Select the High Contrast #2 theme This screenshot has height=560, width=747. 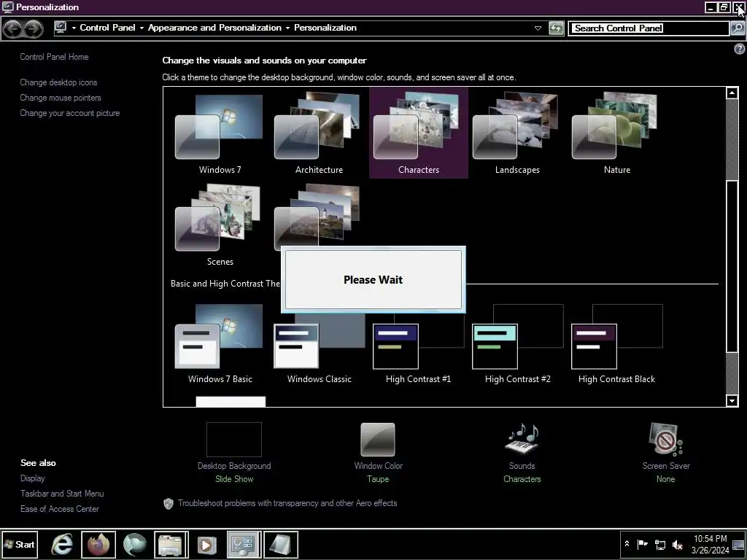(517, 344)
